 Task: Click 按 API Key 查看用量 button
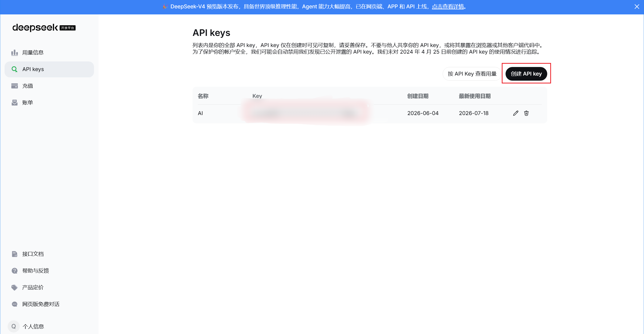tap(472, 74)
